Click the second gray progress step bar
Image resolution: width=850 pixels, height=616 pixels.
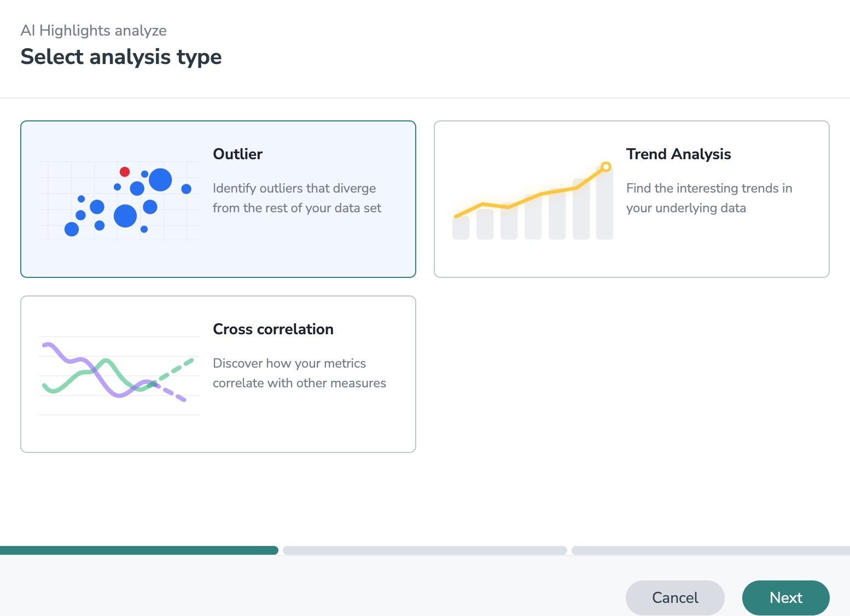pyautogui.click(x=424, y=550)
